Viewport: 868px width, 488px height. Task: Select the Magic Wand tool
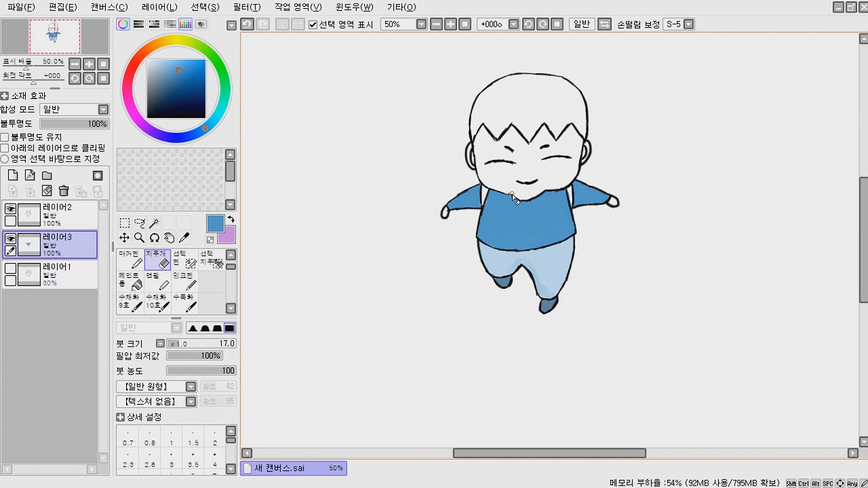pos(154,223)
